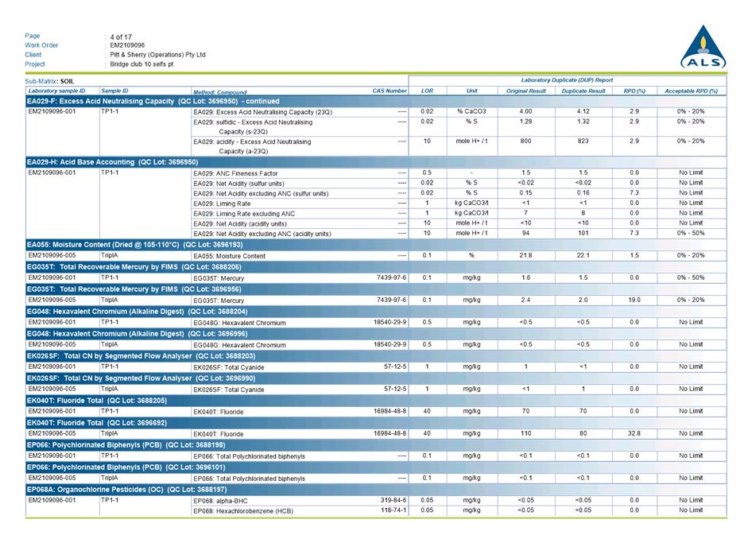Select the client name Pitt & Sherry

point(157,55)
